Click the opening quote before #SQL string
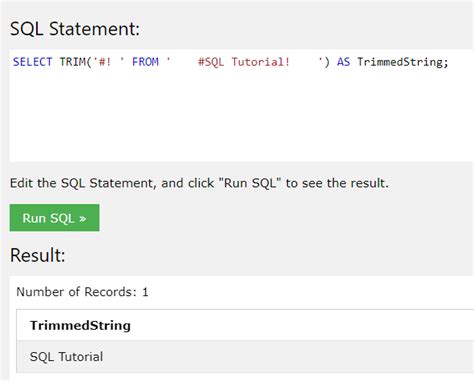This screenshot has height=381, width=474. [x=168, y=60]
